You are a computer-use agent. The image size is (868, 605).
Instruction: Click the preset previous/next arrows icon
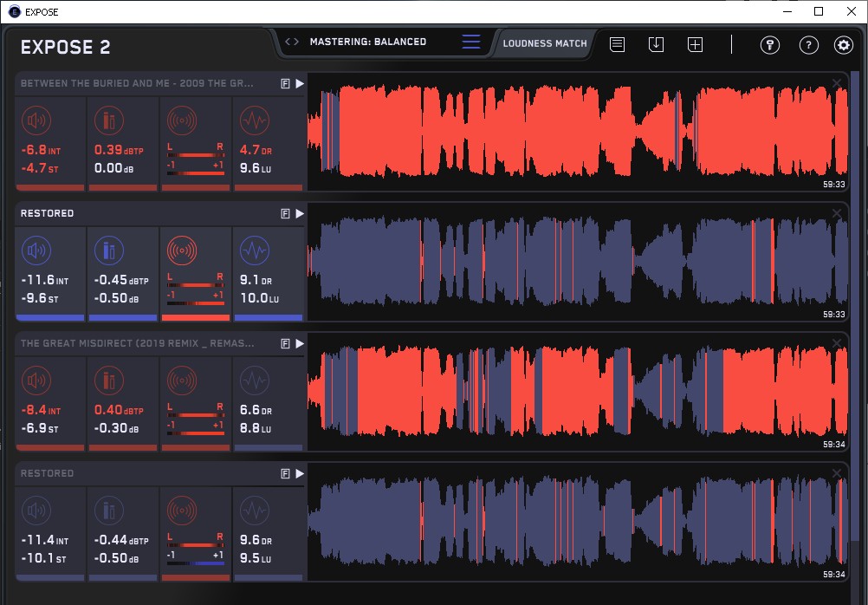(x=292, y=42)
